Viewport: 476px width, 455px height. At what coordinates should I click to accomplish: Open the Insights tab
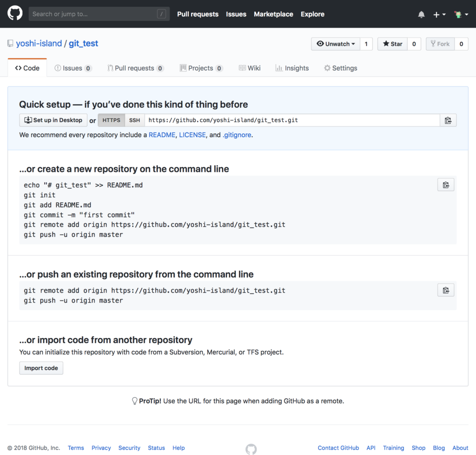292,68
